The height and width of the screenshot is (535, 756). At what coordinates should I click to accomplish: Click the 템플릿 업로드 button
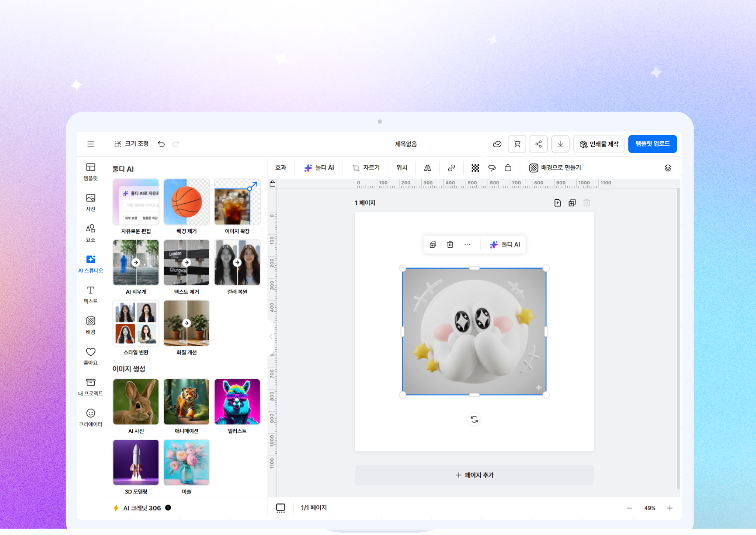[x=652, y=144]
